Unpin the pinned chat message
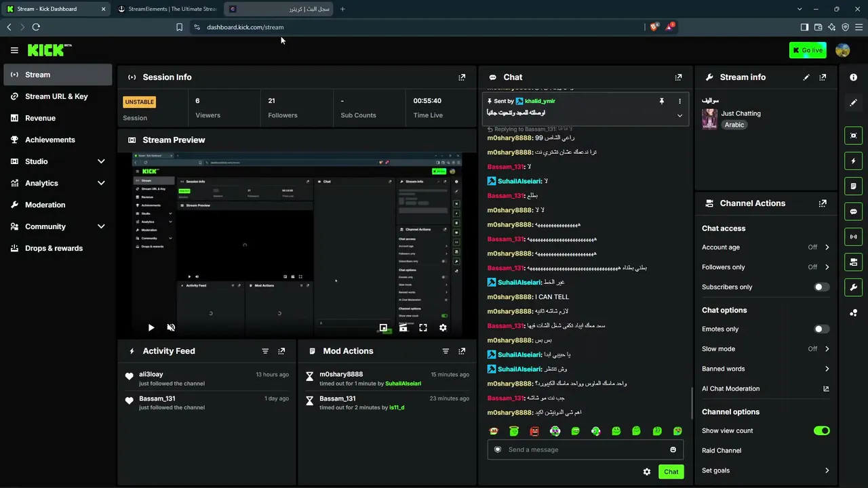Screen dimensions: 868x488 (661, 101)
